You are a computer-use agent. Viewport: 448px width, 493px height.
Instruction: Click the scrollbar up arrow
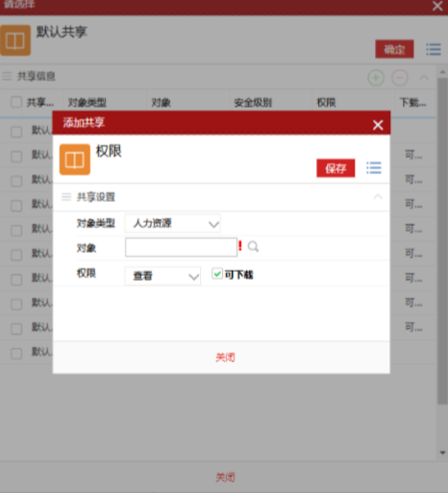click(x=442, y=72)
